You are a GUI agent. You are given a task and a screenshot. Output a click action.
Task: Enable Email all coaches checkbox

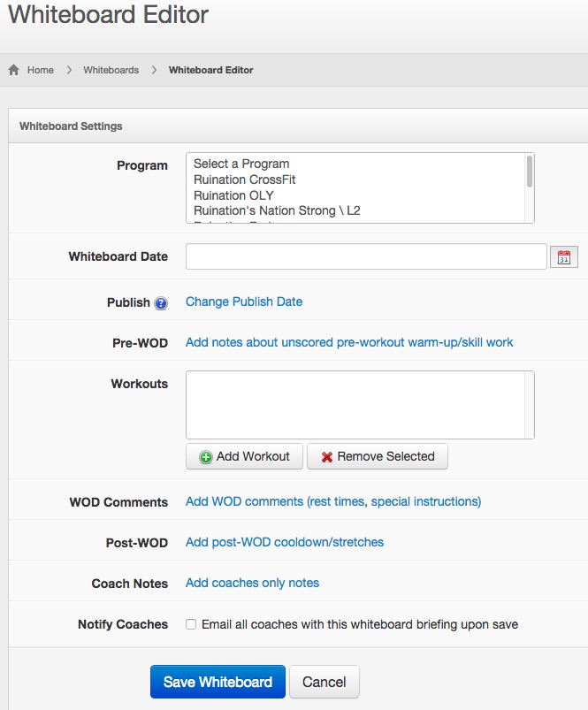click(x=191, y=624)
